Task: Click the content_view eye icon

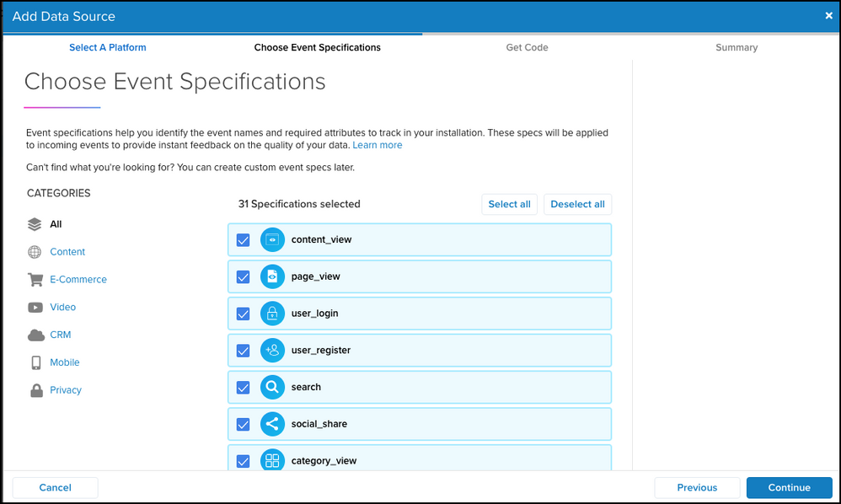Action: pyautogui.click(x=272, y=240)
